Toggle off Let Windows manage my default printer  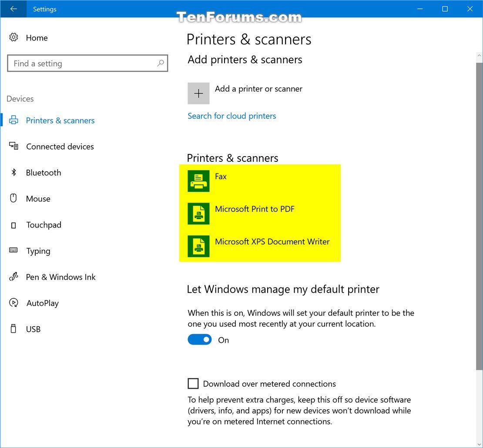click(x=200, y=339)
